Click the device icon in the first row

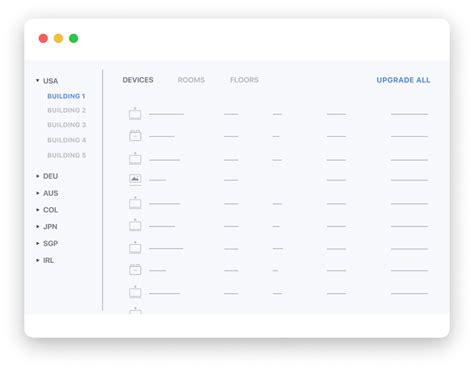point(135,114)
